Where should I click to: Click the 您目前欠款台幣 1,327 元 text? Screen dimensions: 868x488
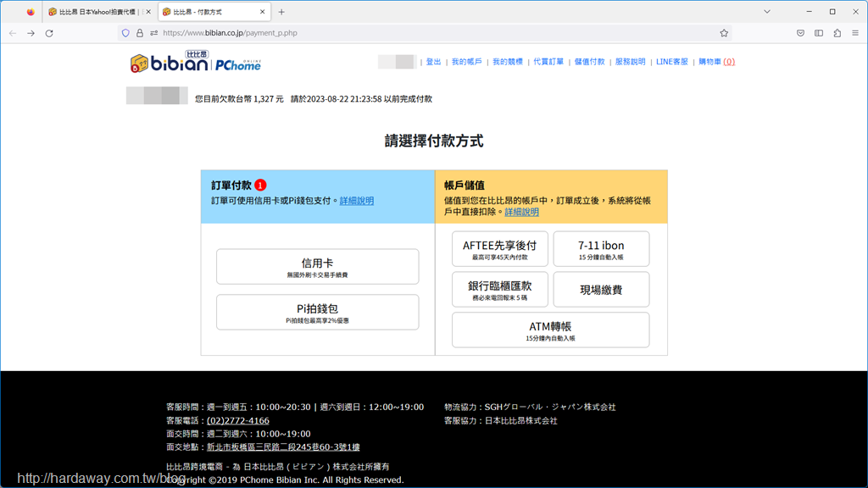(239, 99)
